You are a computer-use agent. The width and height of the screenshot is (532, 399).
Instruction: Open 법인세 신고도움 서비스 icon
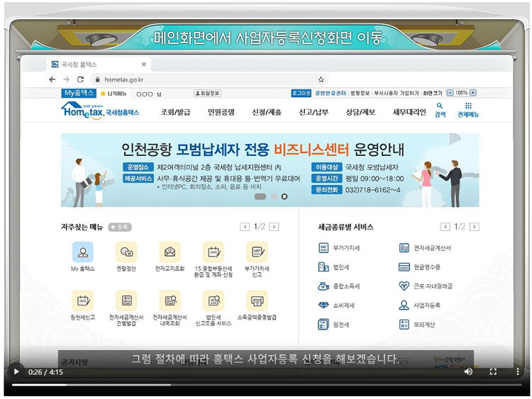[213, 300]
